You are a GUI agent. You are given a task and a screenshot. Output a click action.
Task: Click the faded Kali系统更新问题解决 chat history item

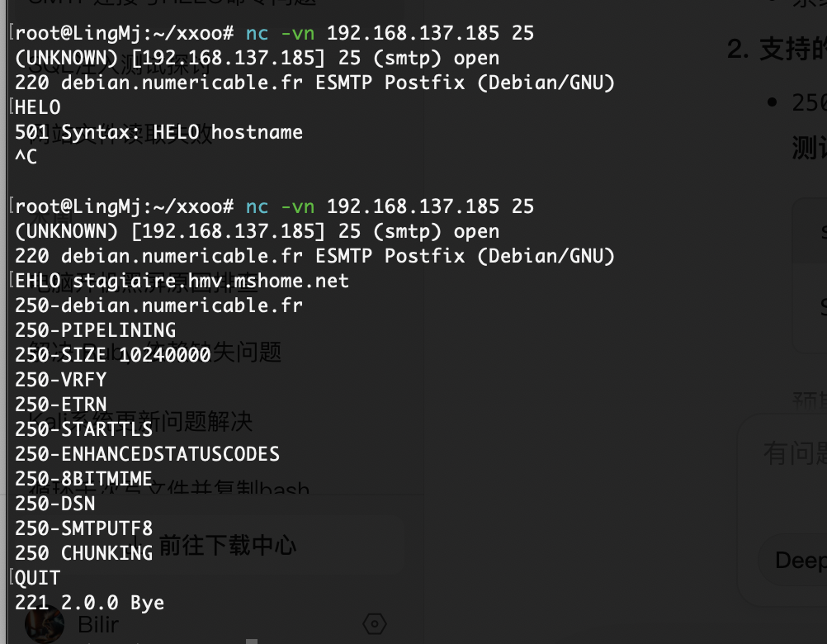(140, 421)
